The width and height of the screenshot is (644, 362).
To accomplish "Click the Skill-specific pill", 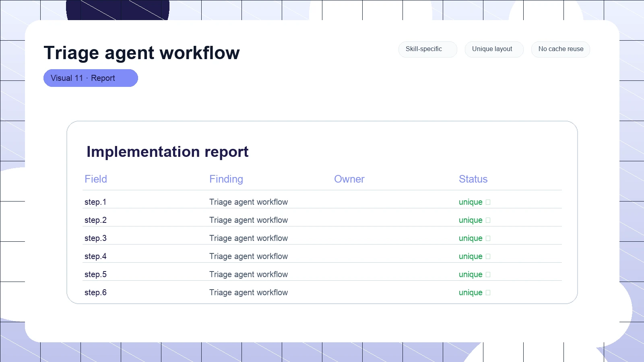I will click(x=427, y=49).
